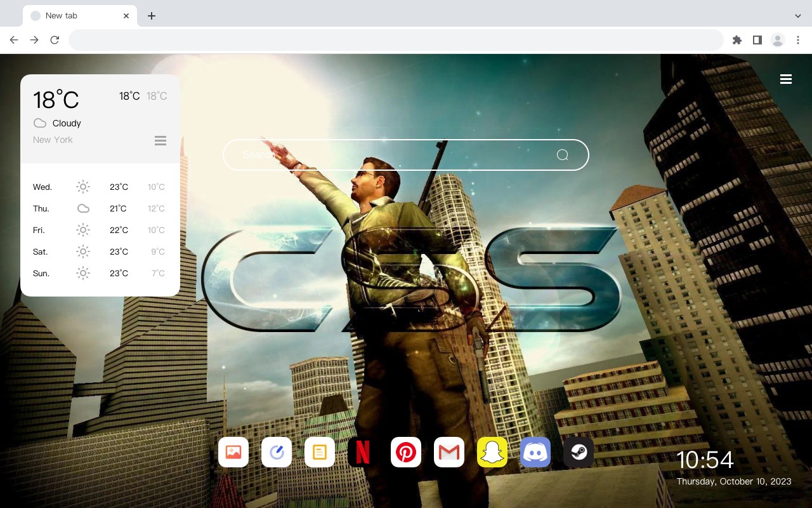
Task: Click the search magnifier icon
Action: 562,155
